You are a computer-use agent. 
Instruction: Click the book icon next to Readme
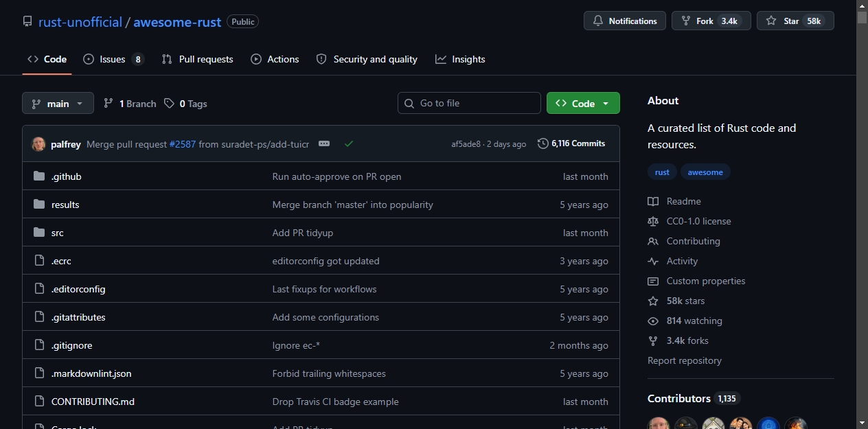click(653, 201)
